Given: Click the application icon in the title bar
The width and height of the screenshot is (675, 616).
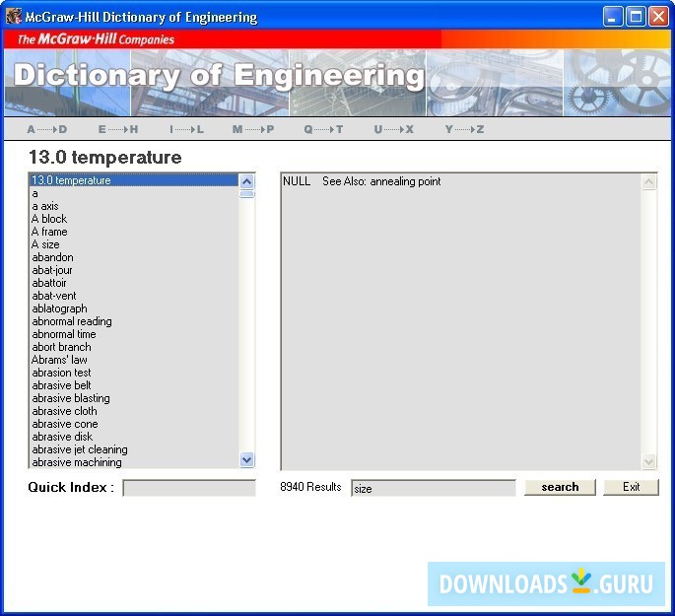Looking at the screenshot, I should pos(14,17).
